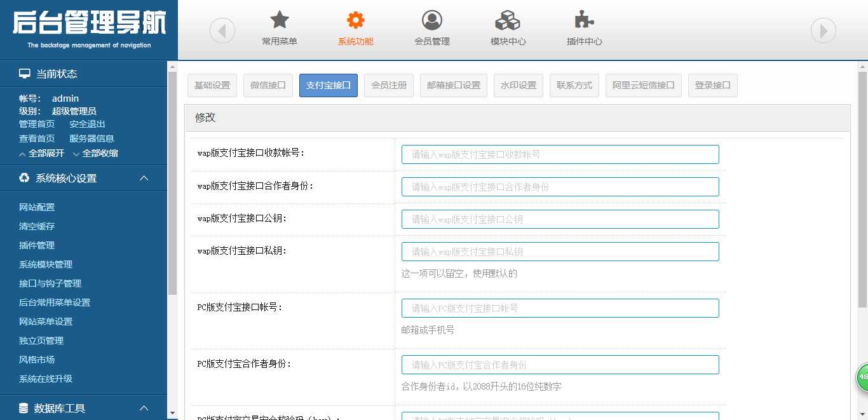Open 后台常用菜单设置 in sidebar

click(x=55, y=302)
